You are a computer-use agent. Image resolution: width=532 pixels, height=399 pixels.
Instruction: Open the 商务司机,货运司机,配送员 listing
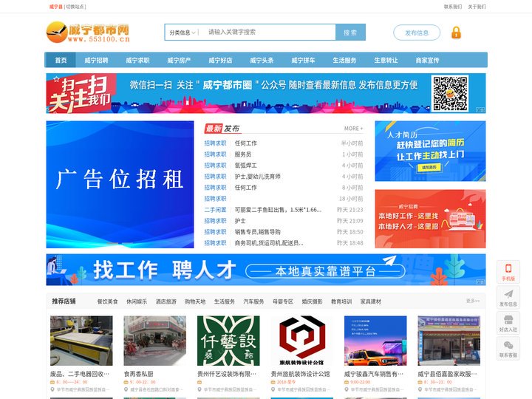pos(269,243)
